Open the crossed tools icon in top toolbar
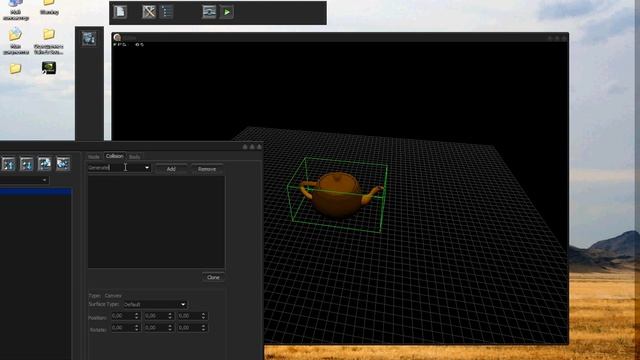 pyautogui.click(x=149, y=11)
